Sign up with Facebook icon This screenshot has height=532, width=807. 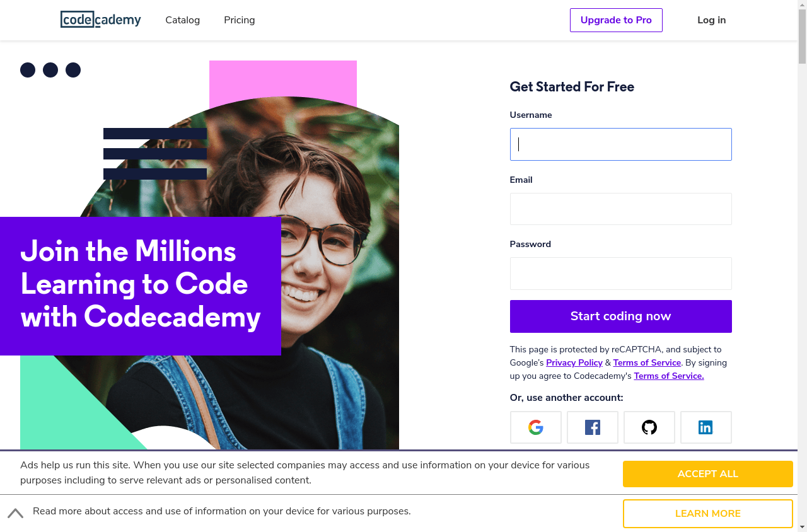593,427
